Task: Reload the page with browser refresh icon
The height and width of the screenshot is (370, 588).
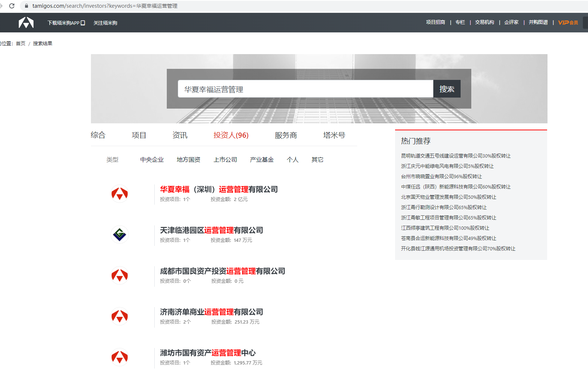Action: pos(12,6)
